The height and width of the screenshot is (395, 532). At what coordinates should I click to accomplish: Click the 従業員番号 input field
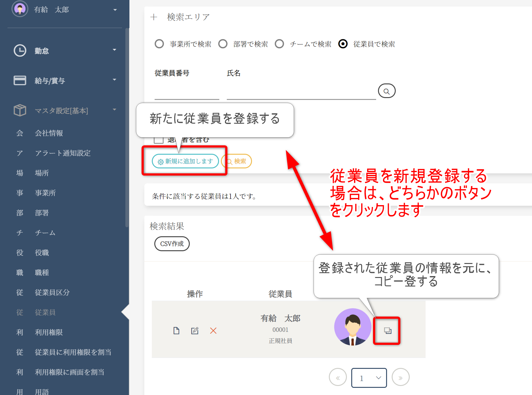coord(187,92)
